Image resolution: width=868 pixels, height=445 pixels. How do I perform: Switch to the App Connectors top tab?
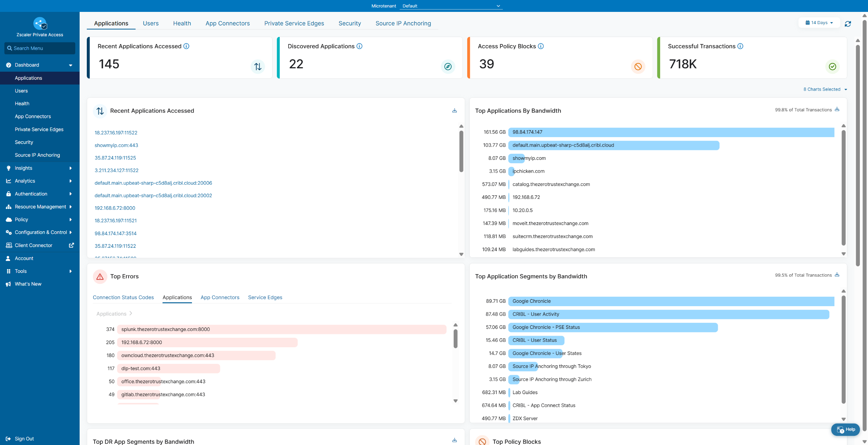click(228, 23)
